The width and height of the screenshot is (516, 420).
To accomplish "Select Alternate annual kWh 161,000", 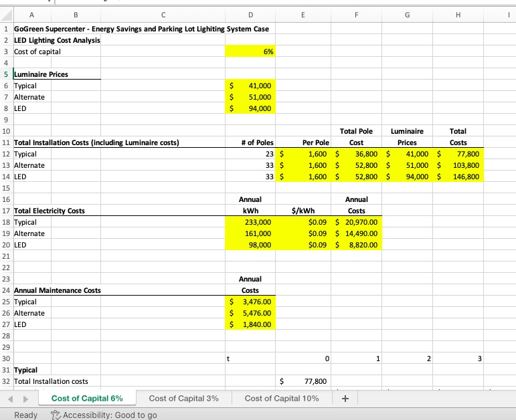I will pyautogui.click(x=250, y=233).
